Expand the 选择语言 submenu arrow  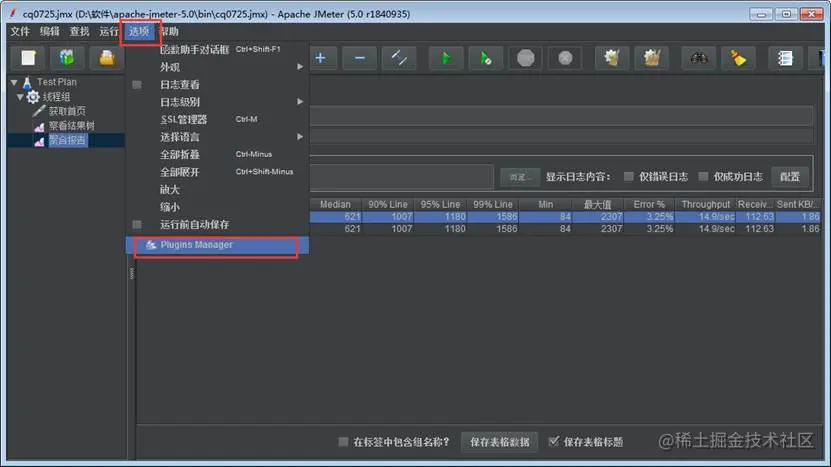(x=300, y=137)
